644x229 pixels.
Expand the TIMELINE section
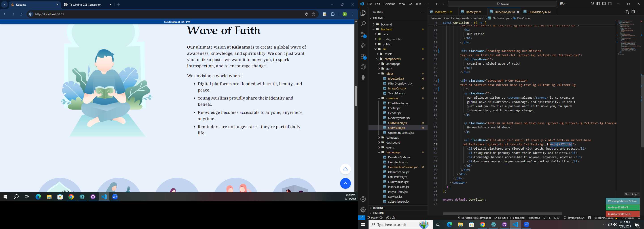[x=398, y=213]
